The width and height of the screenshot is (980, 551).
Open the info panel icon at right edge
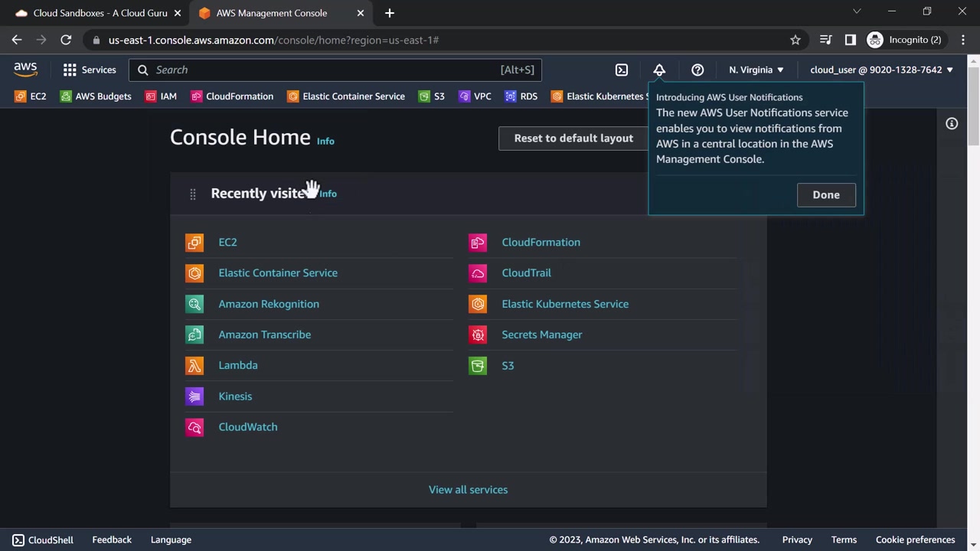(x=952, y=124)
